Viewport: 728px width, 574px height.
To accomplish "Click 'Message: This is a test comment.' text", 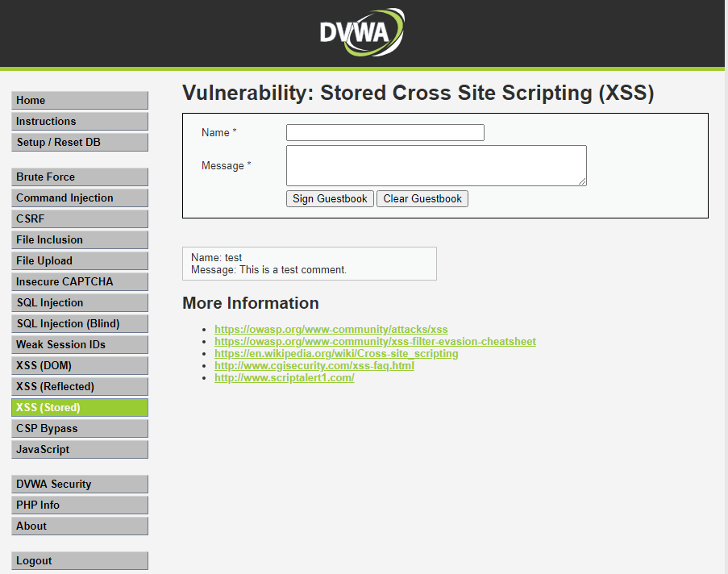I will click(268, 270).
